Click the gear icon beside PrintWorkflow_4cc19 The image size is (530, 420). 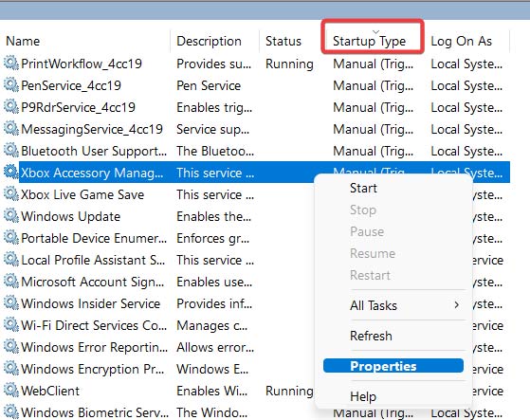(x=11, y=64)
